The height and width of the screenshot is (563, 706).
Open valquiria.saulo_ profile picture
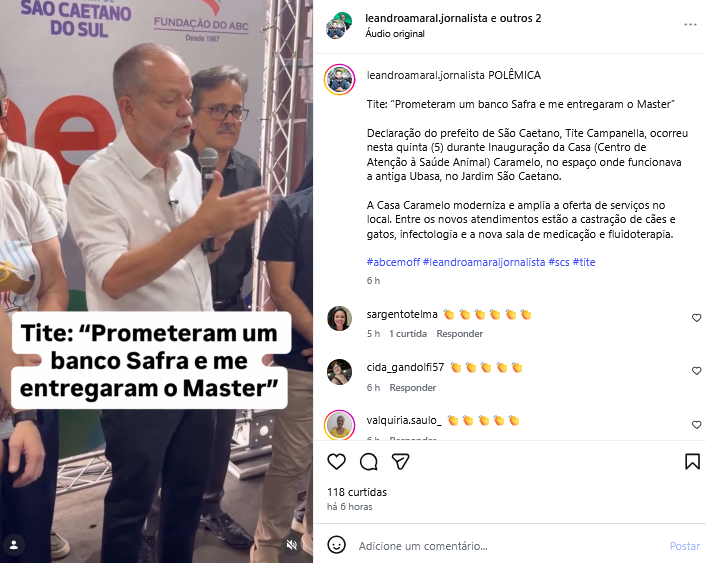[x=339, y=425]
